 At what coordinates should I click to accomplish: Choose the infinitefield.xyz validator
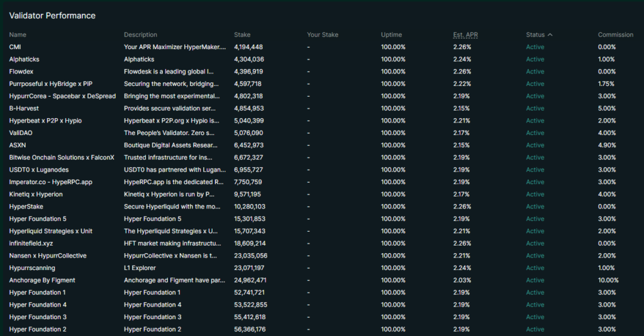[31, 244]
